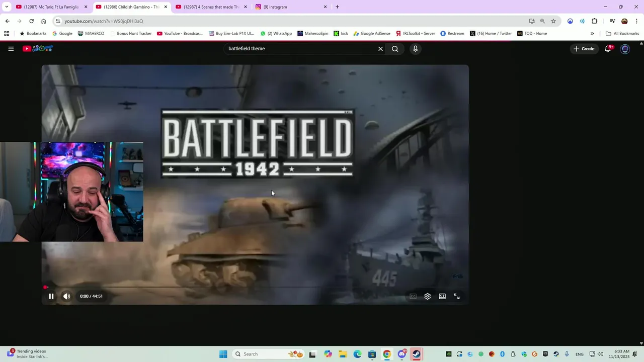Open the (2) WhatsApp bookmark
The image size is (644, 362).
pos(276,34)
